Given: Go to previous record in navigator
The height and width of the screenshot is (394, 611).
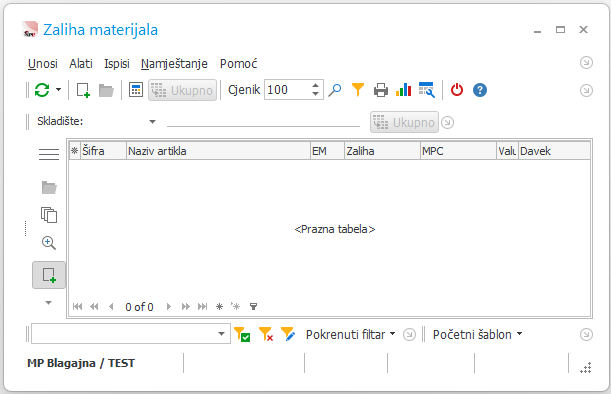Looking at the screenshot, I should 111,307.
